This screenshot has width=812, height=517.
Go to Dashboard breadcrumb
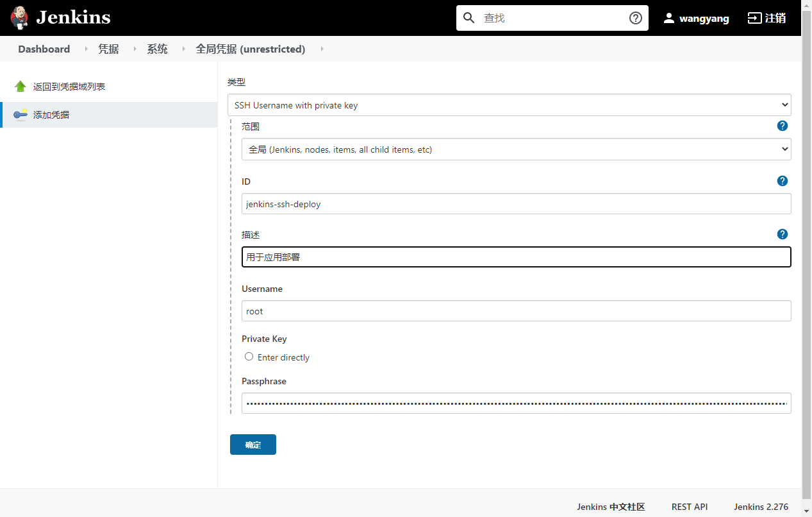44,49
